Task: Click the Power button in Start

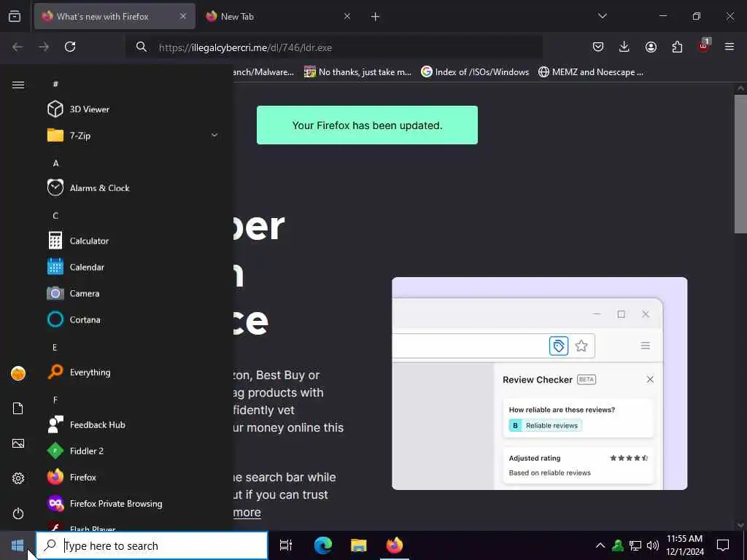Action: click(18, 513)
